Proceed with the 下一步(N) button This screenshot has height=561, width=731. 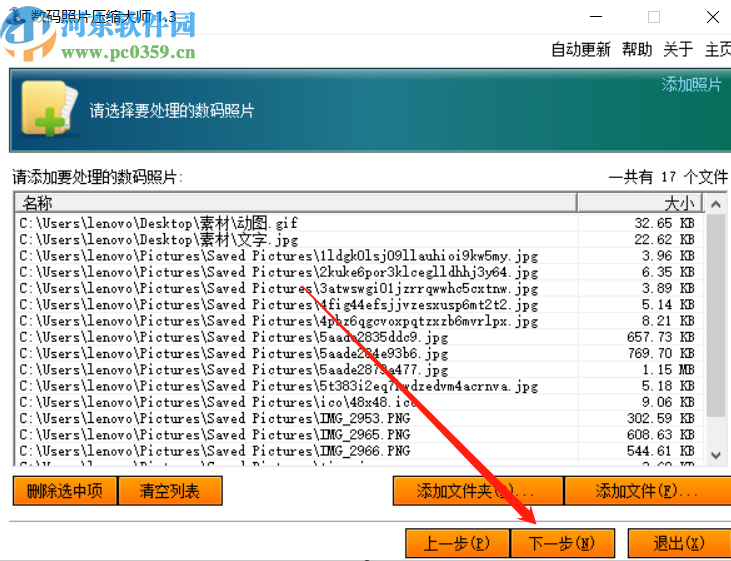coord(563,543)
